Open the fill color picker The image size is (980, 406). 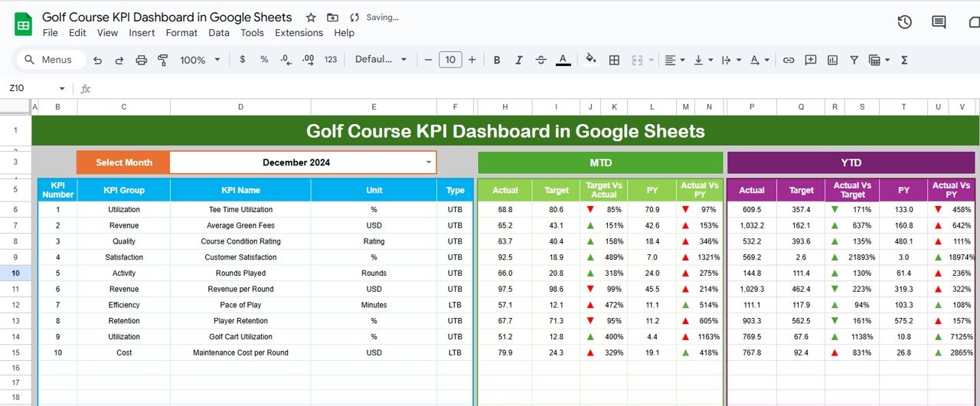pyautogui.click(x=590, y=60)
